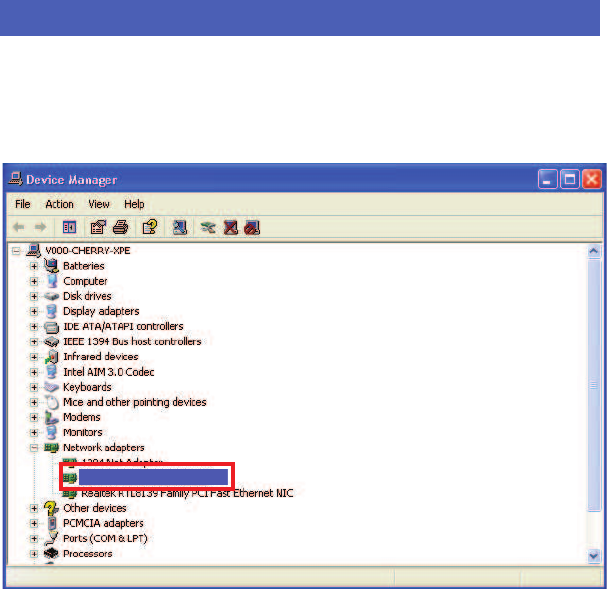607x589 pixels.
Task: Click Scan for hardware changes icon
Action: (x=180, y=227)
